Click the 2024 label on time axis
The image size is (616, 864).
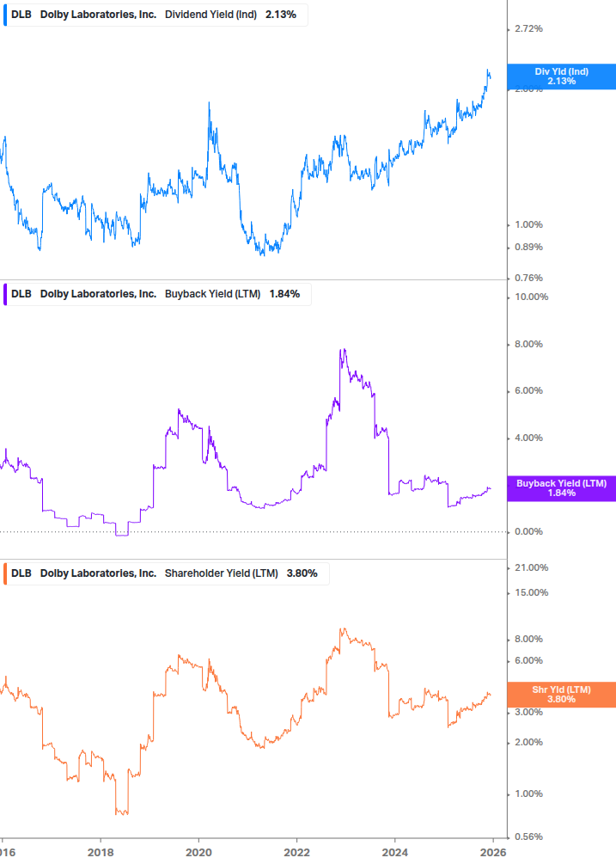tap(395, 853)
